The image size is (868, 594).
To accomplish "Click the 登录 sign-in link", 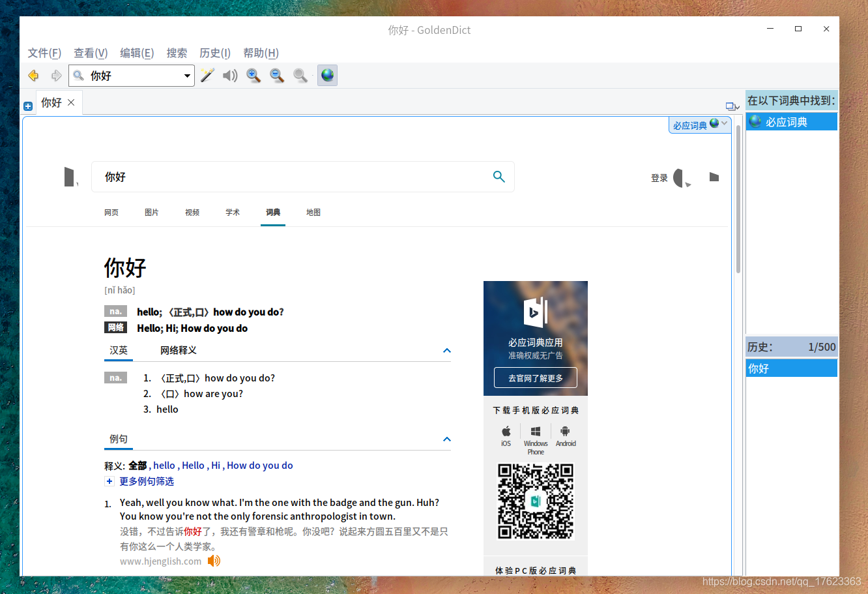I will click(659, 178).
